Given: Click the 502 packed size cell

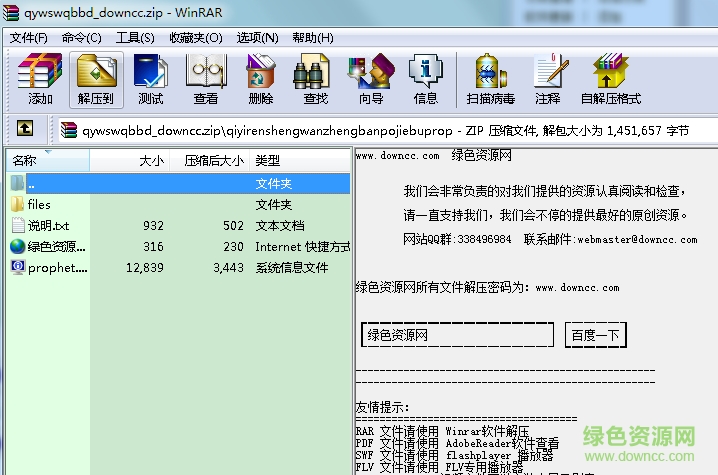Looking at the screenshot, I should (x=233, y=225).
